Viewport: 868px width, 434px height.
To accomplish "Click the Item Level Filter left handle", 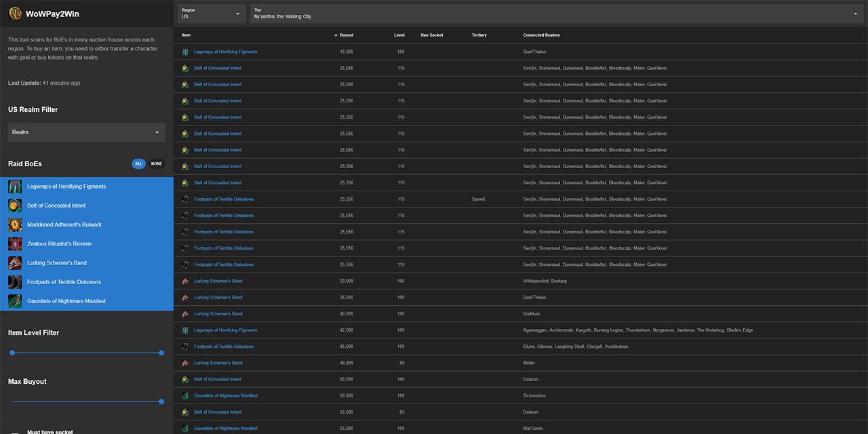I will (12, 353).
